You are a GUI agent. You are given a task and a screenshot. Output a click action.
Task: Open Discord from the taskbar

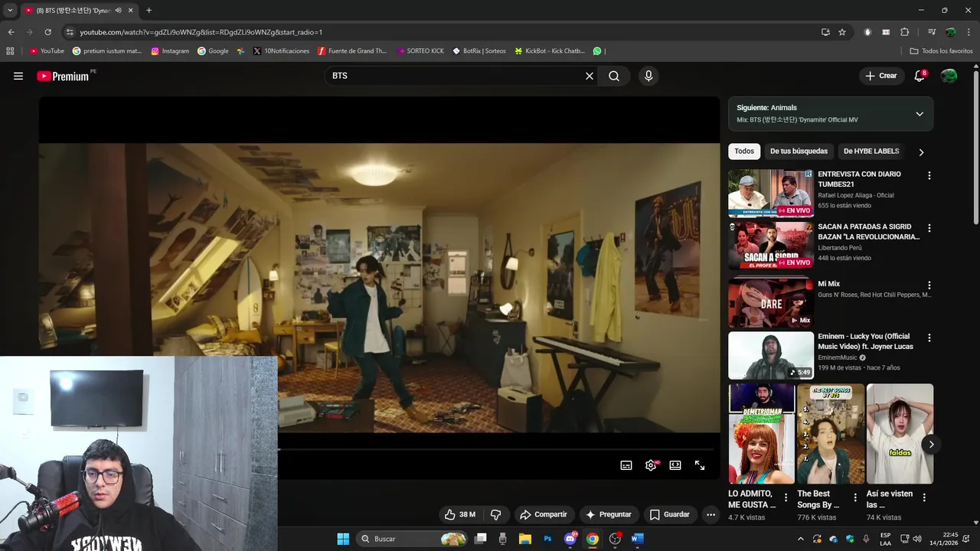click(570, 539)
